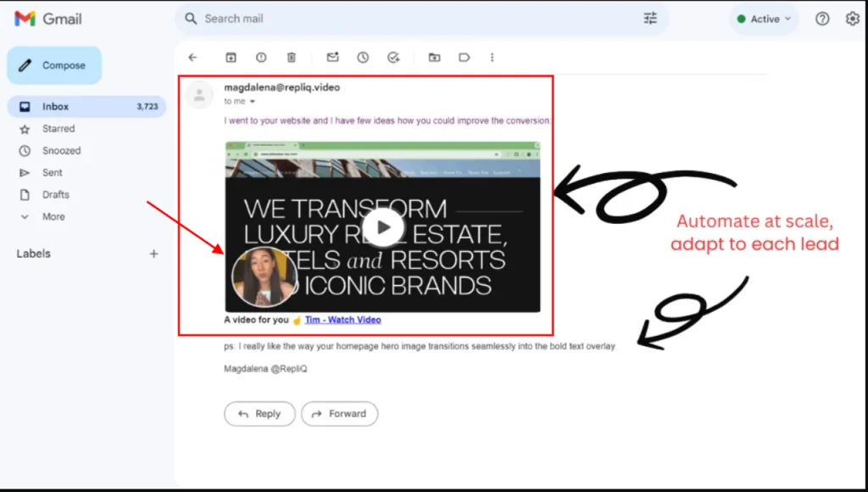
Task: Expand recipient details next to 'to me'
Action: coord(253,102)
